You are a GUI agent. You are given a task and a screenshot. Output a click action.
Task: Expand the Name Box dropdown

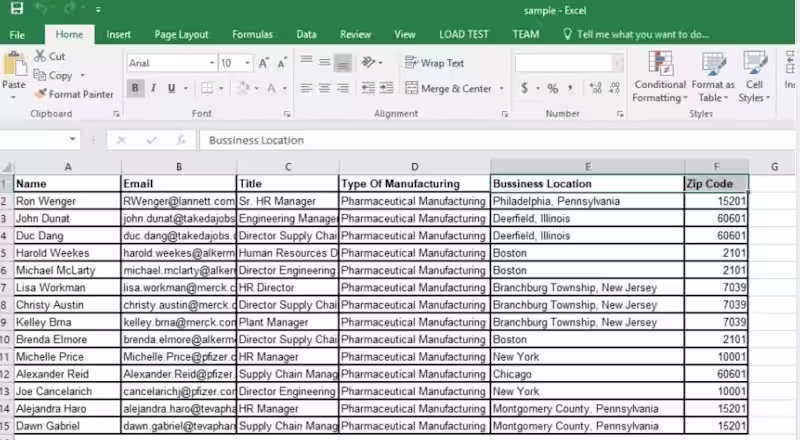(72, 139)
